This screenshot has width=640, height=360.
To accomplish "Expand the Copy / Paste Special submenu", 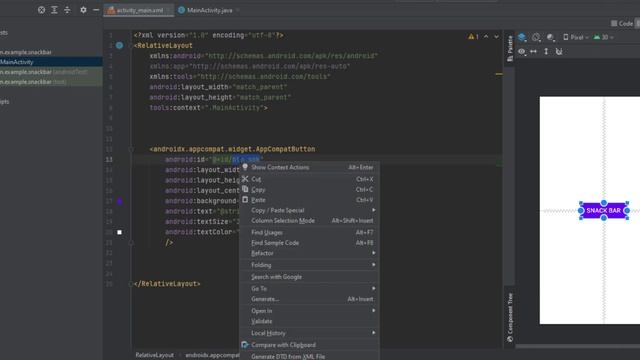I will point(309,210).
